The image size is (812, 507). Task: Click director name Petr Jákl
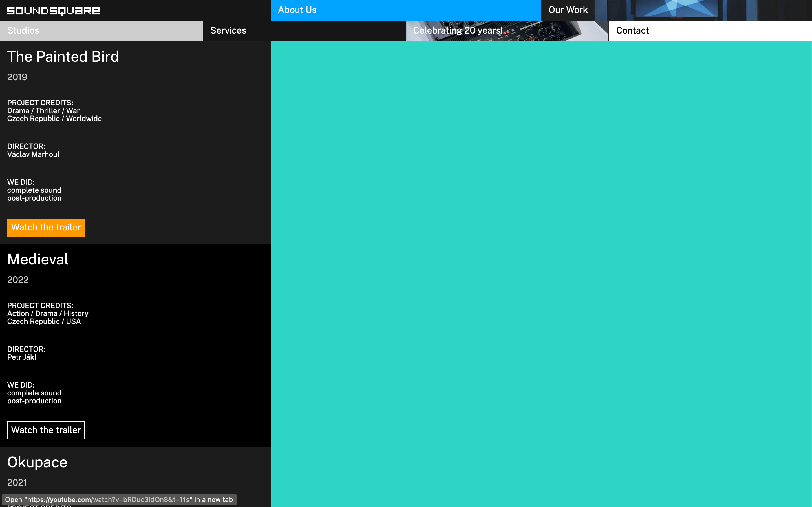tap(22, 357)
